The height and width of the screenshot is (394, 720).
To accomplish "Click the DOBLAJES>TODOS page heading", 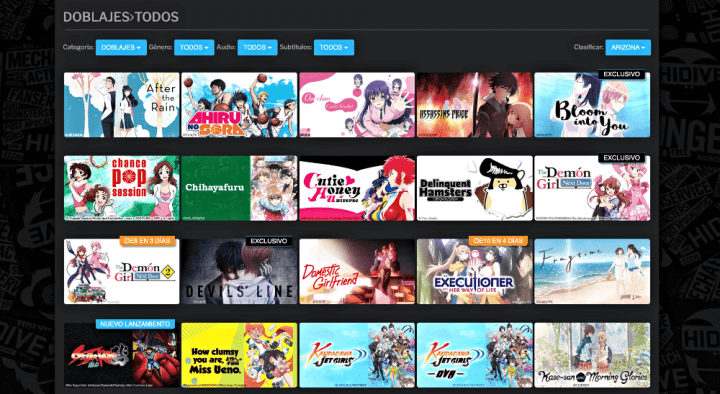I will coord(121,17).
